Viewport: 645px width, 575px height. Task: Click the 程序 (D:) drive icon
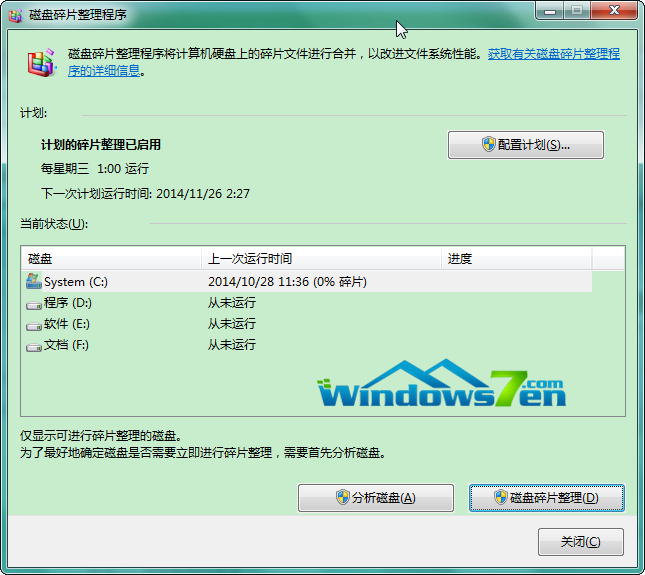click(x=34, y=305)
